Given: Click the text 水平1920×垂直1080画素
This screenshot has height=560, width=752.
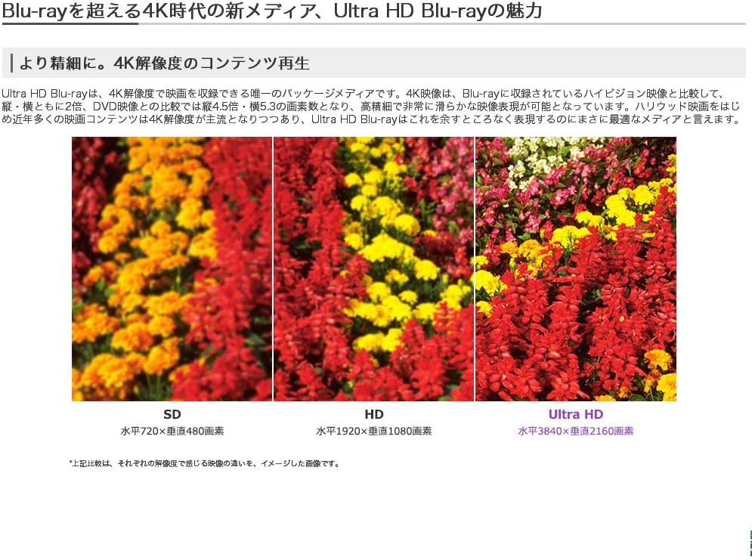Looking at the screenshot, I should coord(374,431).
